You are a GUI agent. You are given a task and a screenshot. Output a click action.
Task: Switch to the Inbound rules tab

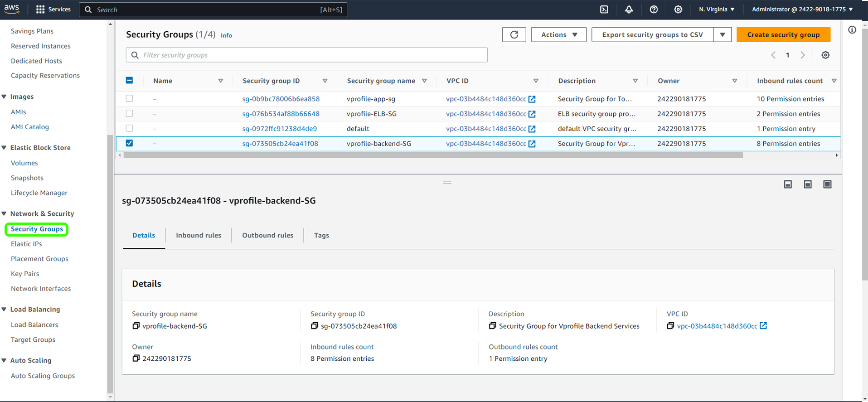point(199,235)
